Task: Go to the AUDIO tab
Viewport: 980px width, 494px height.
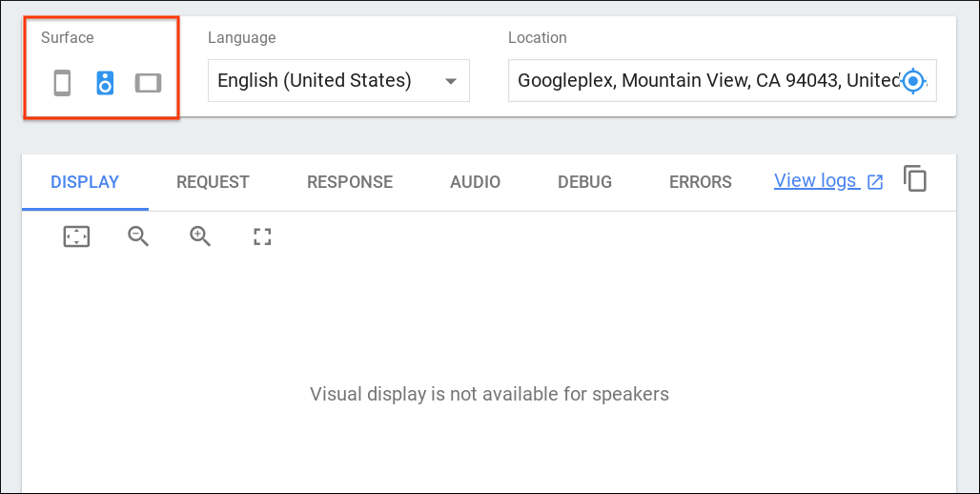Action: (x=475, y=182)
